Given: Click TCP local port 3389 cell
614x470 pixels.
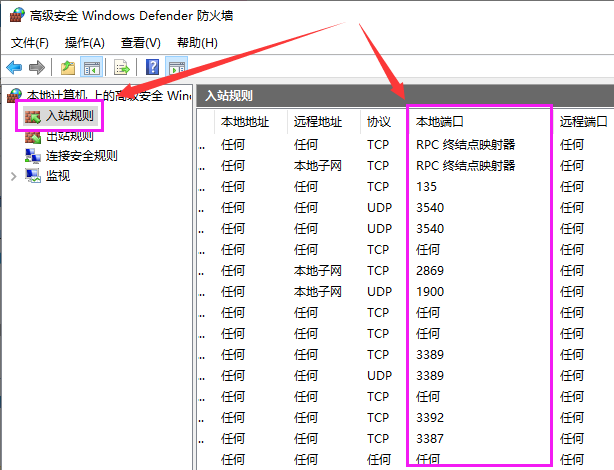Looking at the screenshot, I should pyautogui.click(x=430, y=355).
